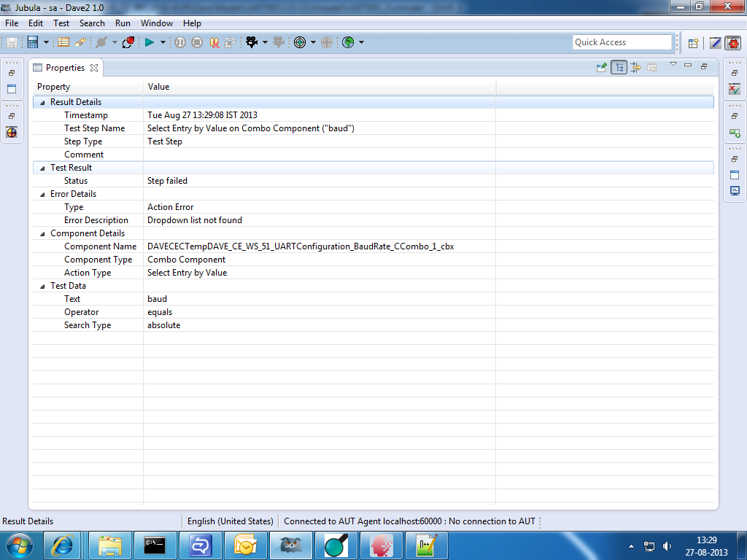This screenshot has height=560, width=747.
Task: Click the greyed-out camera icon
Action: 279,42
